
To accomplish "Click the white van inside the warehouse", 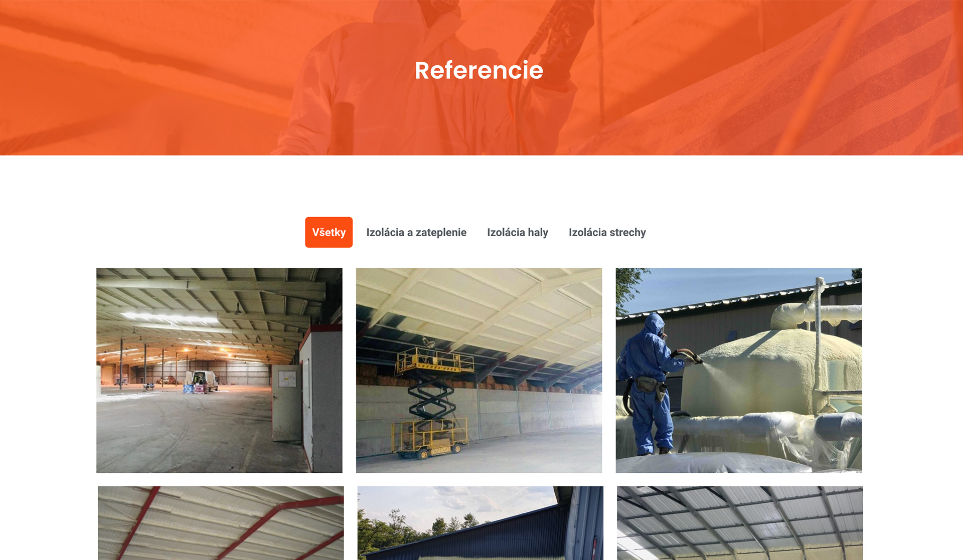I will click(202, 382).
